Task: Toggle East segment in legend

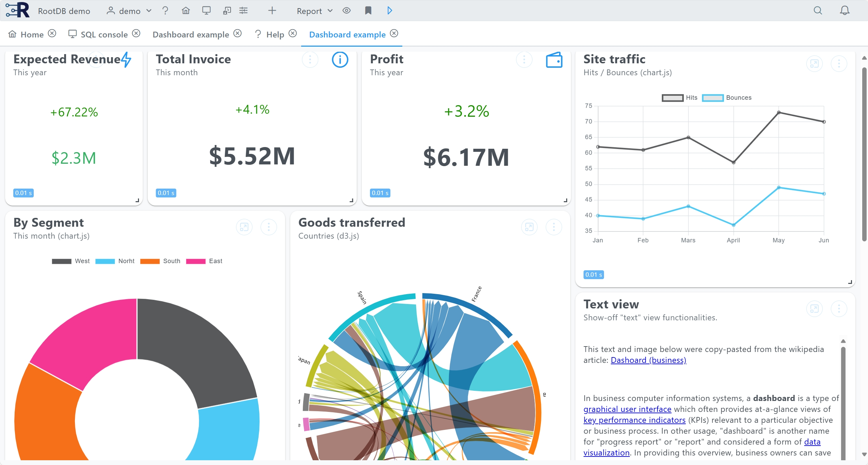Action: point(204,261)
